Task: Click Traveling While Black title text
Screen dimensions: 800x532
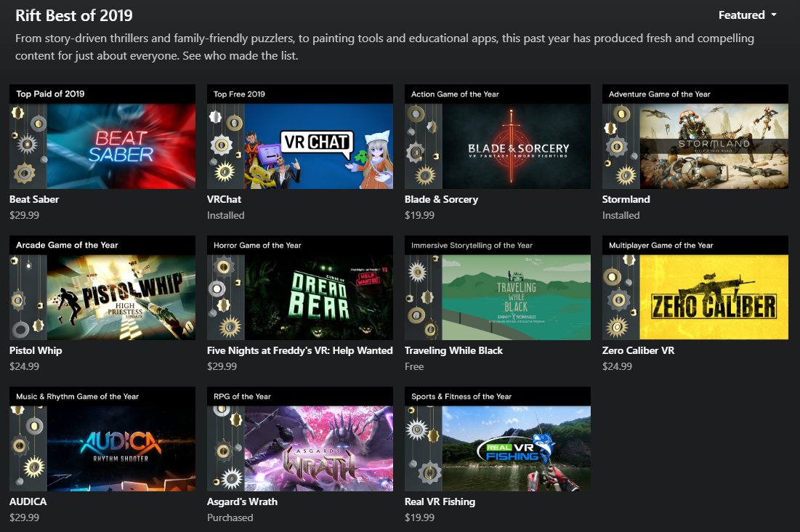Action: 453,350
